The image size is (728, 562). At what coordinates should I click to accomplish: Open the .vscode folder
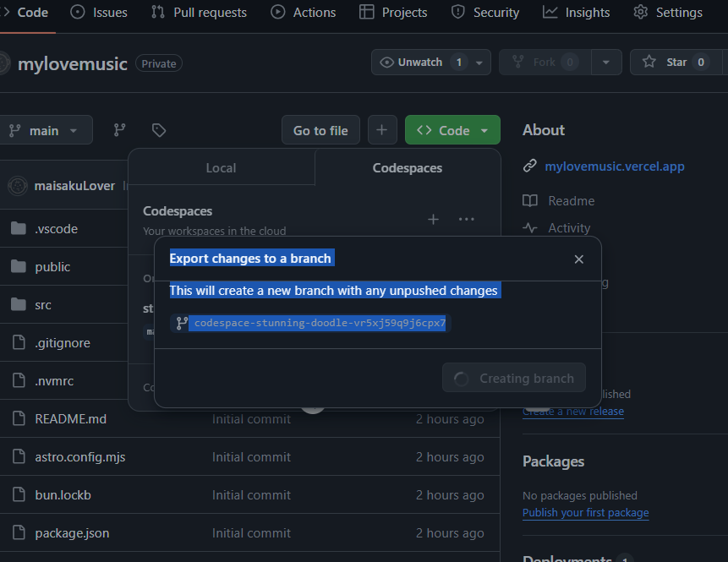coord(56,229)
